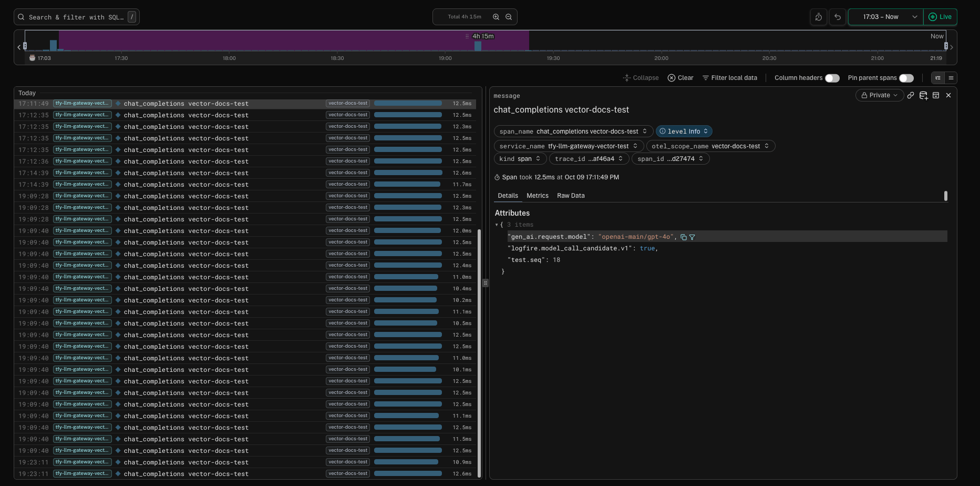
Task: Open level Info chip dropdown
Action: click(684, 131)
